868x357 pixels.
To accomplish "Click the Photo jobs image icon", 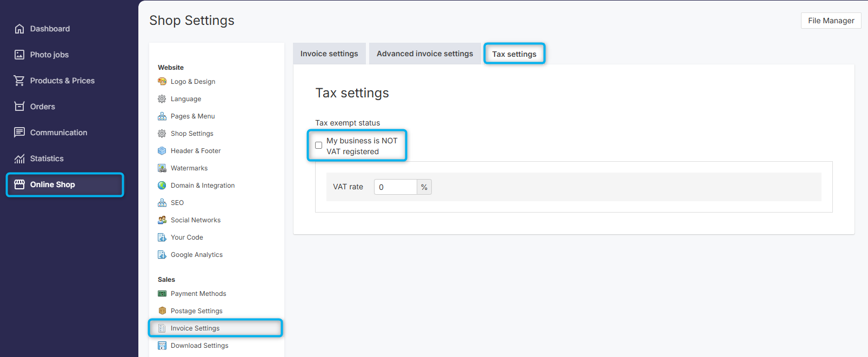I will tap(19, 55).
